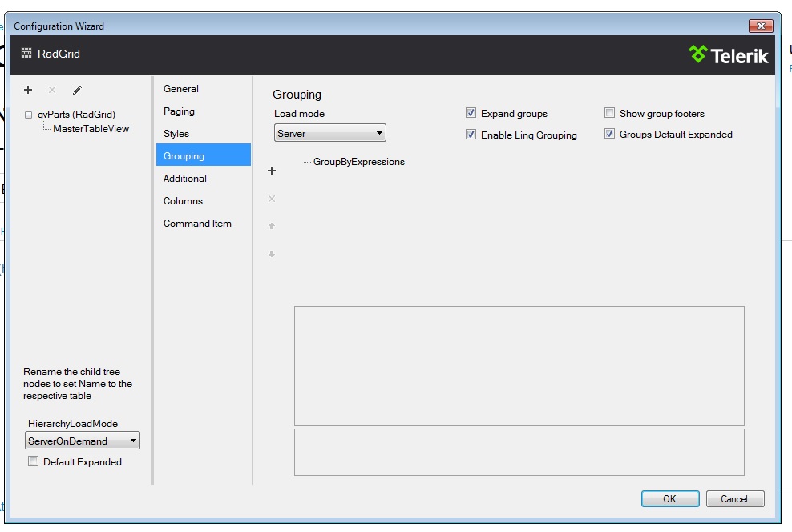The width and height of the screenshot is (792, 532).
Task: Click the OK button
Action: coord(670,498)
